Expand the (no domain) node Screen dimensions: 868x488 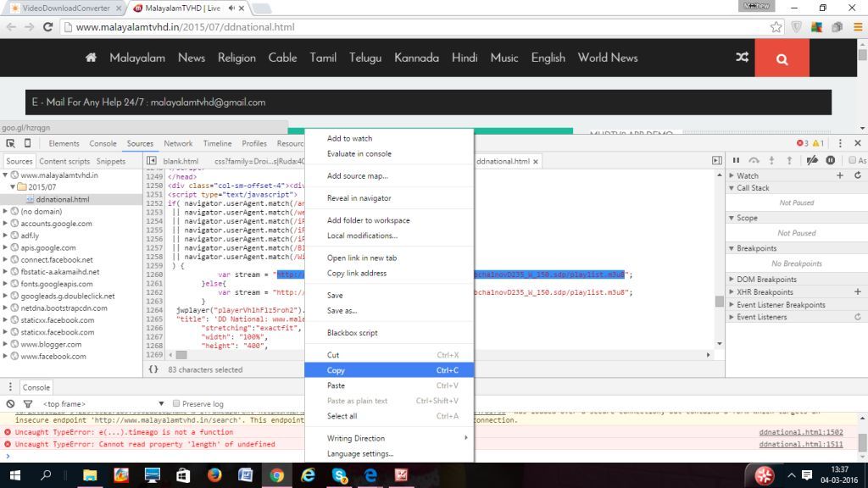pos(6,211)
